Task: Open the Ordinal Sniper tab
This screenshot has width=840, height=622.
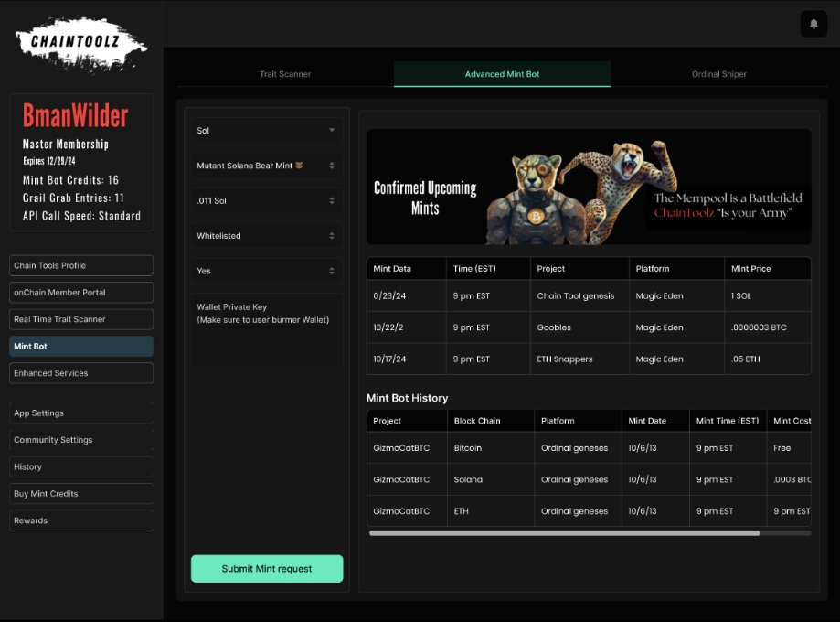Action: click(x=719, y=74)
